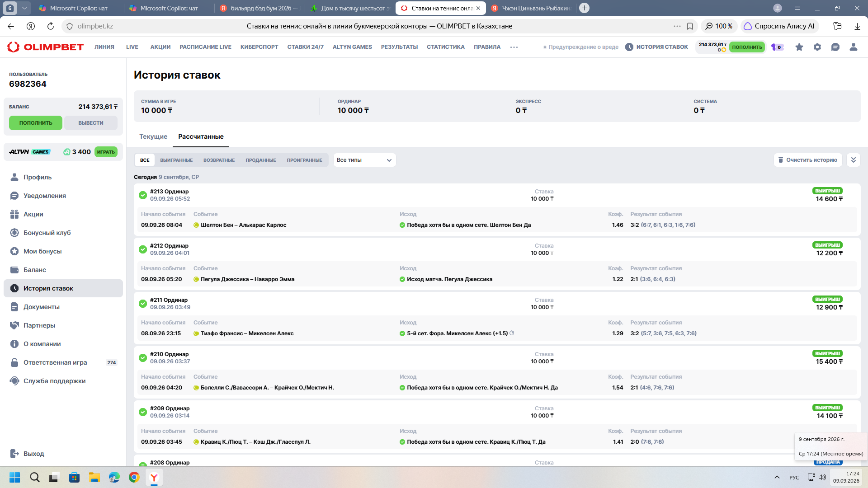Select the ВСЕ bet filter

point(145,160)
